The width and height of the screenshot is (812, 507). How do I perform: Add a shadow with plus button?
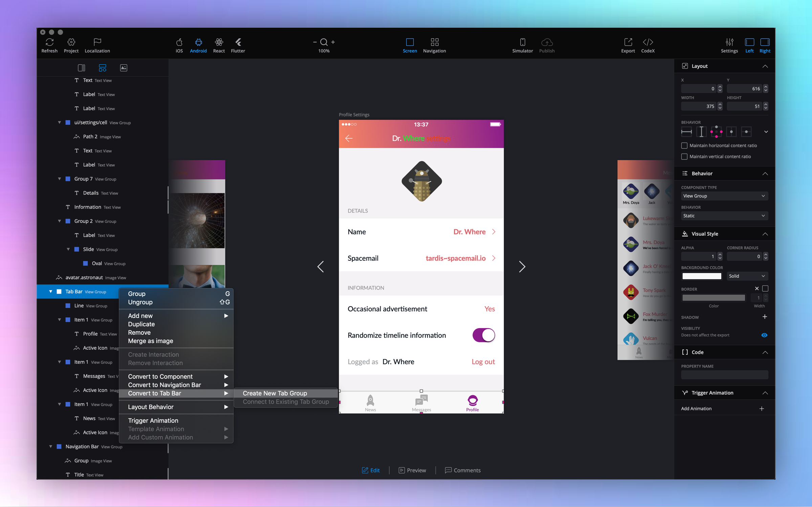(765, 317)
